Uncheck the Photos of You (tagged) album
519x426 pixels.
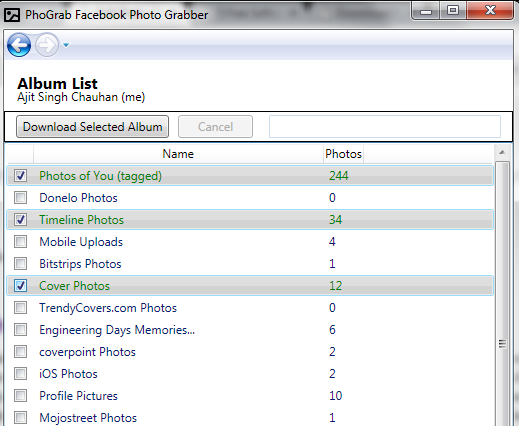[20, 175]
